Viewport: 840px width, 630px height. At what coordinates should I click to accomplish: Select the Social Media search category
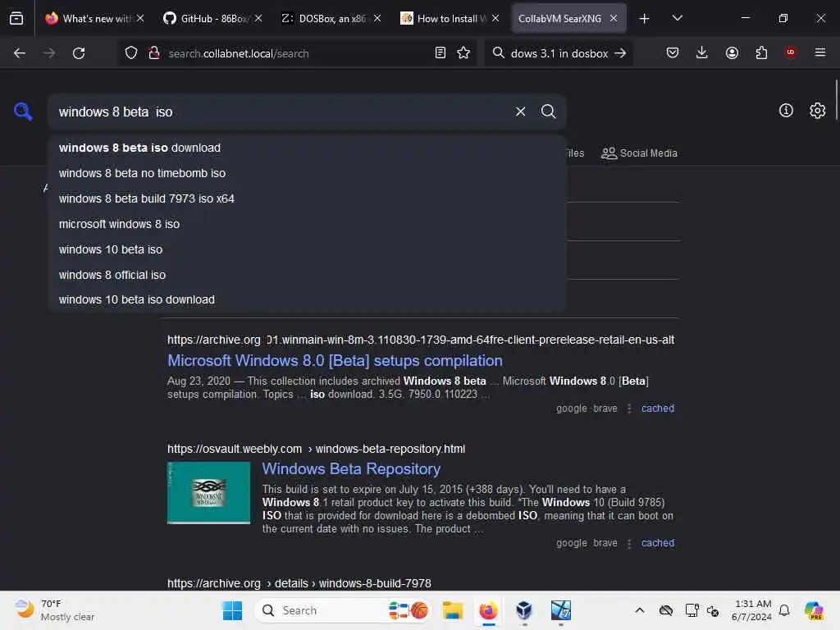639,153
